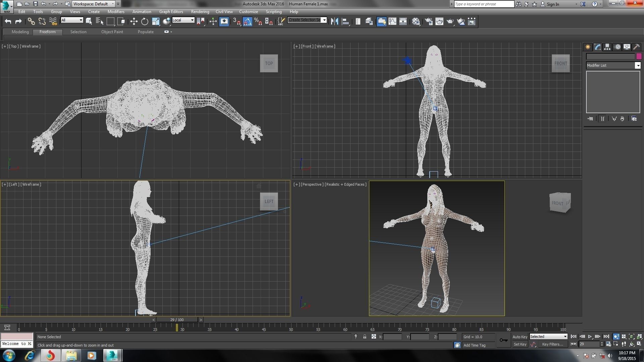Toggle Select and Manipulate mode

coord(213,21)
